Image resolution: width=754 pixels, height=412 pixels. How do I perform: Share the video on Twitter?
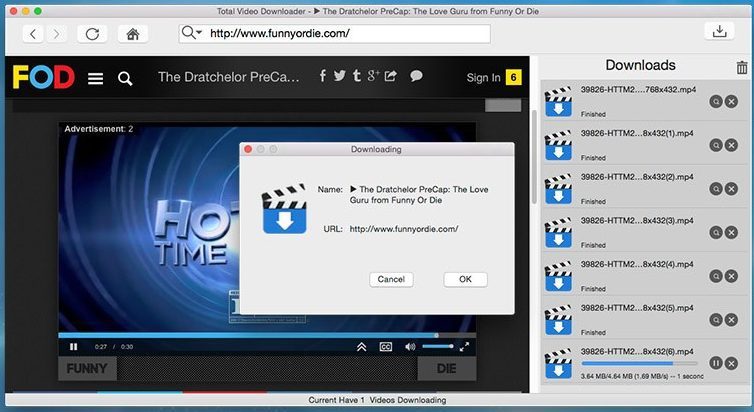coord(339,75)
